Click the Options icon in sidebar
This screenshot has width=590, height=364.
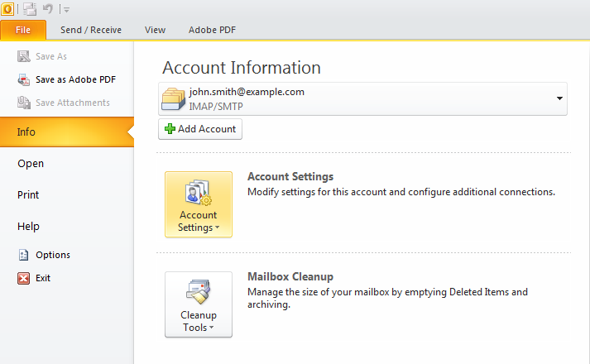click(24, 255)
